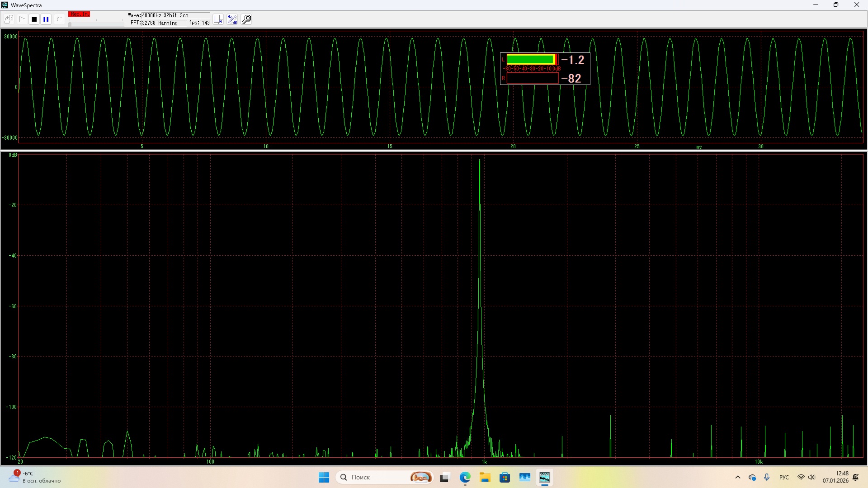Screen dimensions: 868x488
Task: Click the Stop recording button
Action: coord(34,19)
